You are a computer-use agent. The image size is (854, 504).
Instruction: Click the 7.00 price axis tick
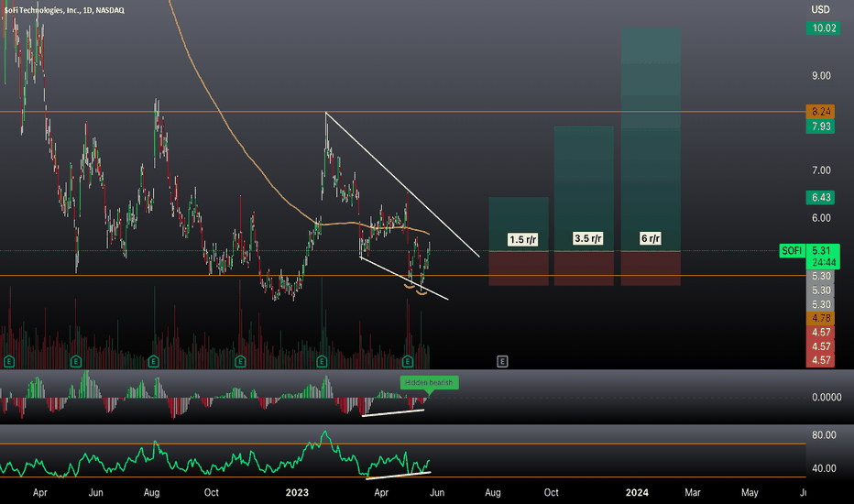tap(821, 170)
